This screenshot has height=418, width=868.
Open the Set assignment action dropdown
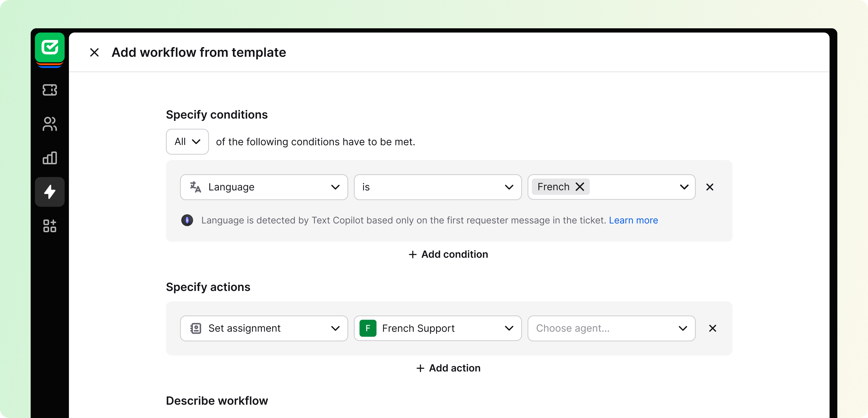264,328
